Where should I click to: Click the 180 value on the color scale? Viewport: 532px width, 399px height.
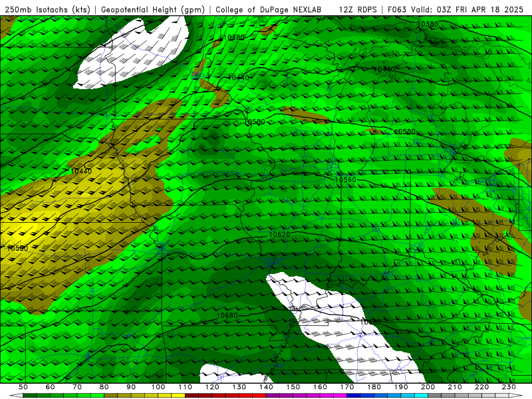(374, 387)
